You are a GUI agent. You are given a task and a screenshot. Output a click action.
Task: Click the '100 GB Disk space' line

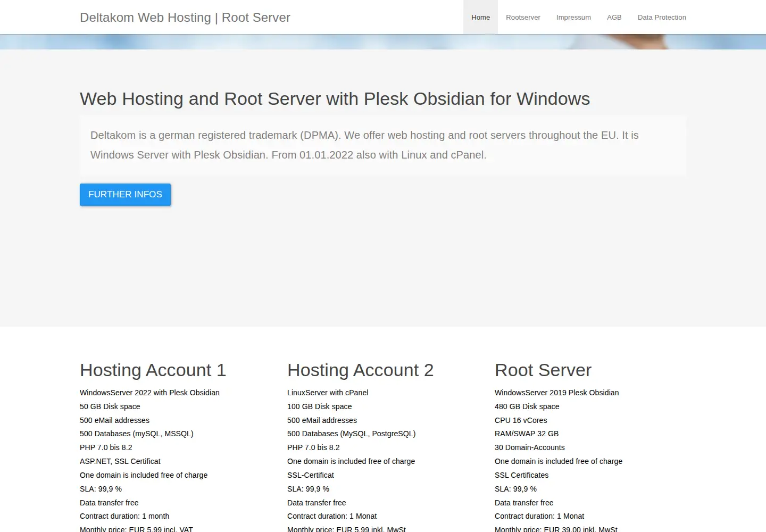(319, 406)
